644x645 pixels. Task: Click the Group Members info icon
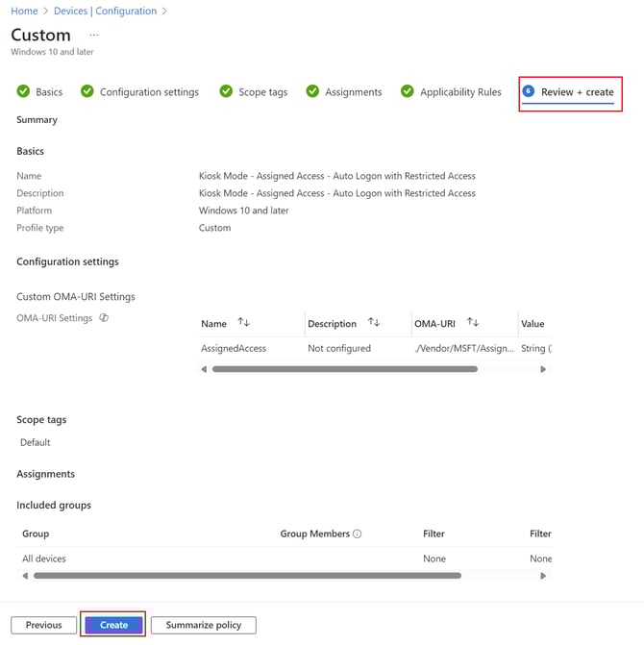coord(358,533)
